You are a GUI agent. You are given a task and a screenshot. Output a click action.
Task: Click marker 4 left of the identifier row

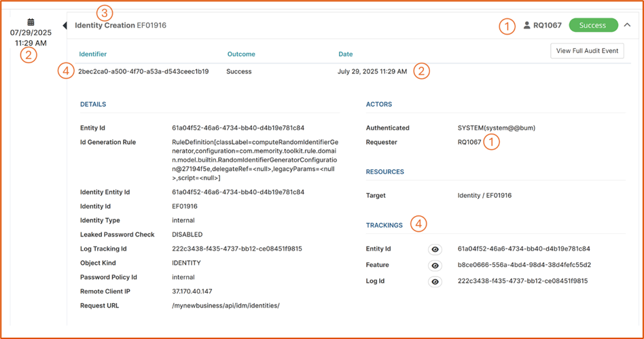66,71
